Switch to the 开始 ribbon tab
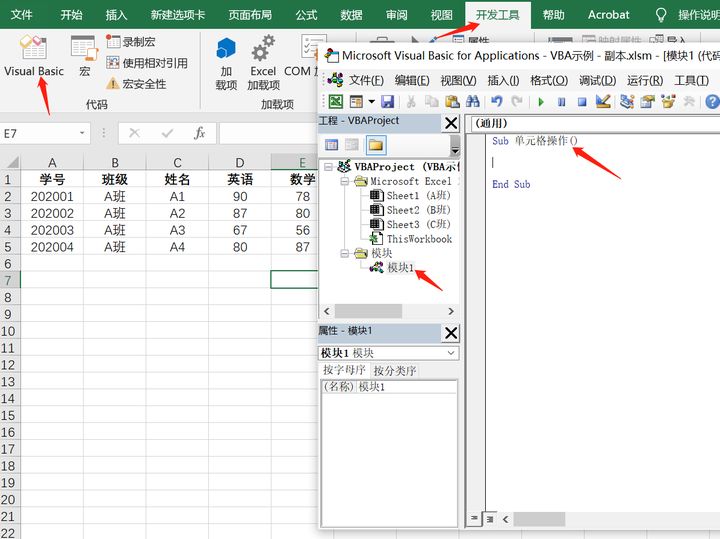Screen dimensions: 720x539 pyautogui.click(x=72, y=15)
